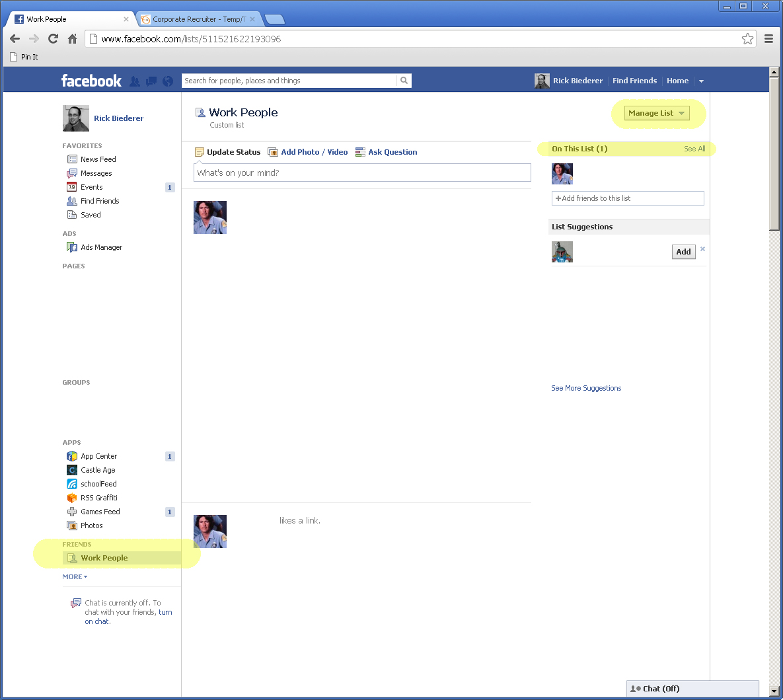The width and height of the screenshot is (783, 700).
Task: Bookmark the page with the star icon
Action: pos(747,39)
